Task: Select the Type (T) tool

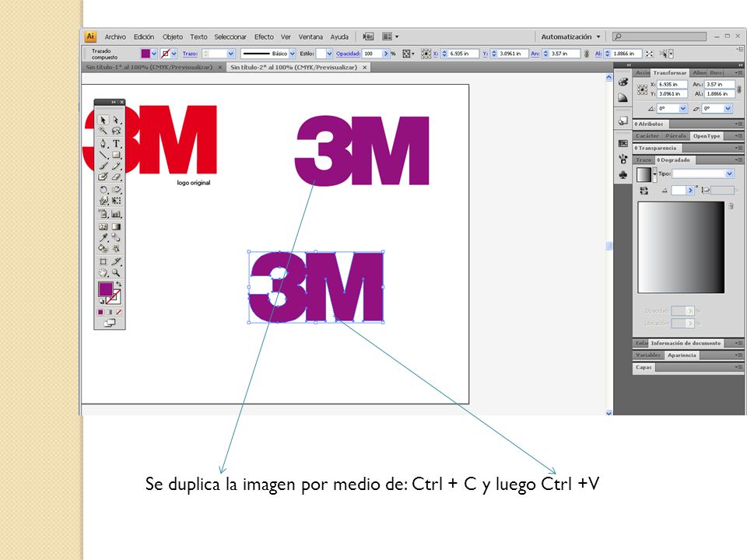Action: pyautogui.click(x=116, y=143)
